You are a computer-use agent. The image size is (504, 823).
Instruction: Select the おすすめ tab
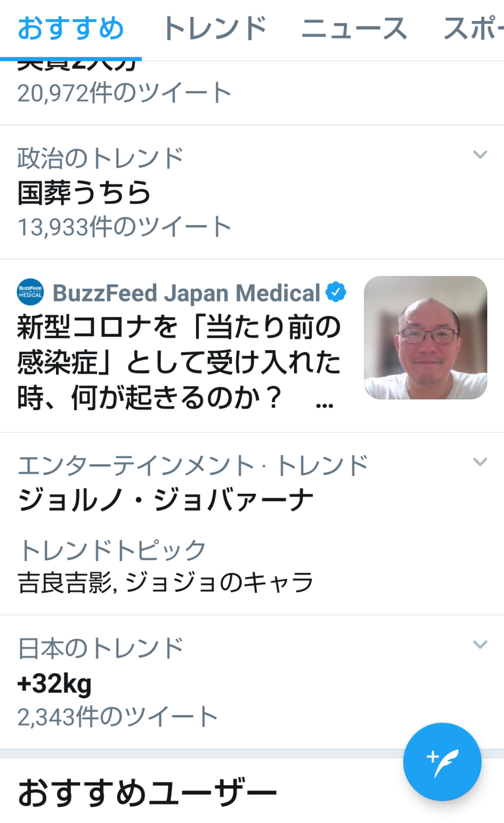click(71, 29)
